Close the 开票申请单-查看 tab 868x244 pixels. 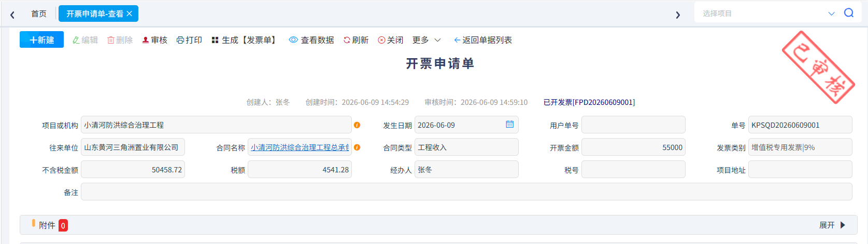point(130,13)
